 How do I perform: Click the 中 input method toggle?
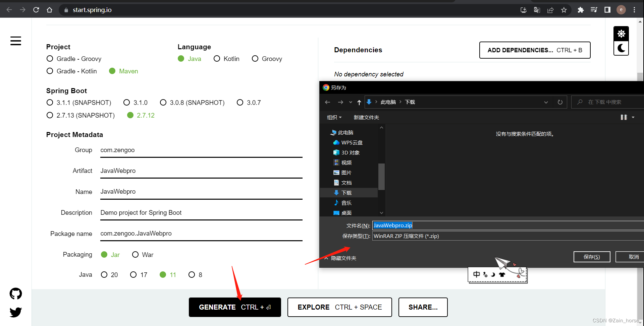(x=476, y=275)
